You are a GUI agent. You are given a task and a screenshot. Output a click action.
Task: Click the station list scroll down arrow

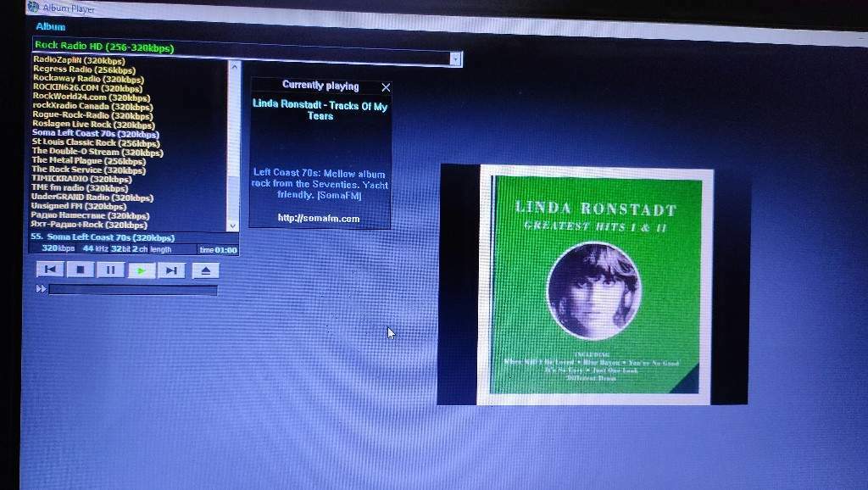tap(233, 226)
